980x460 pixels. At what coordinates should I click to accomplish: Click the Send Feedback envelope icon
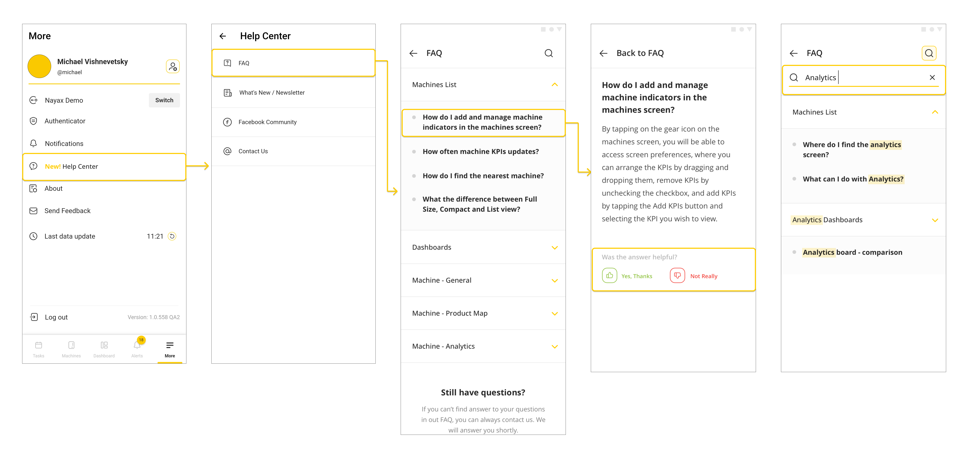coord(33,211)
